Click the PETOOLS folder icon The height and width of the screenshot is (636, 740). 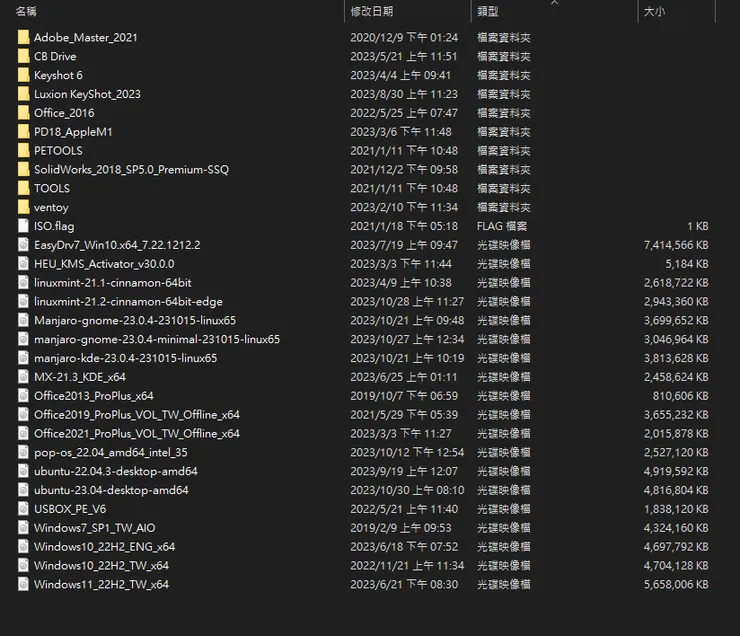(x=24, y=151)
